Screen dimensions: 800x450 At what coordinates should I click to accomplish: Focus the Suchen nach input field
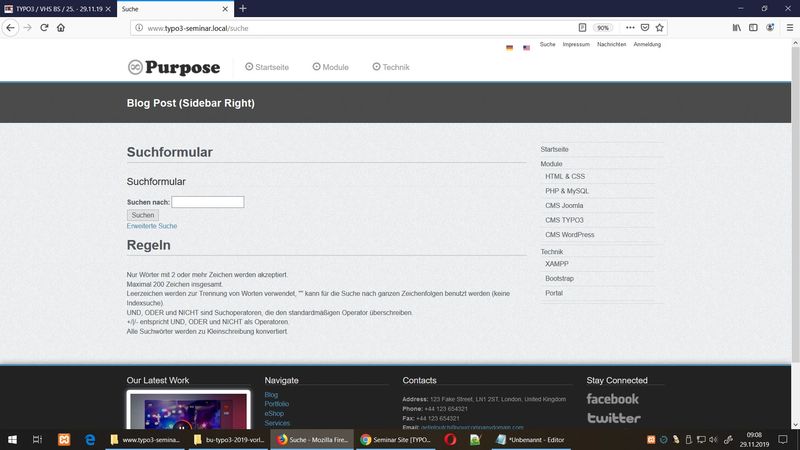208,202
